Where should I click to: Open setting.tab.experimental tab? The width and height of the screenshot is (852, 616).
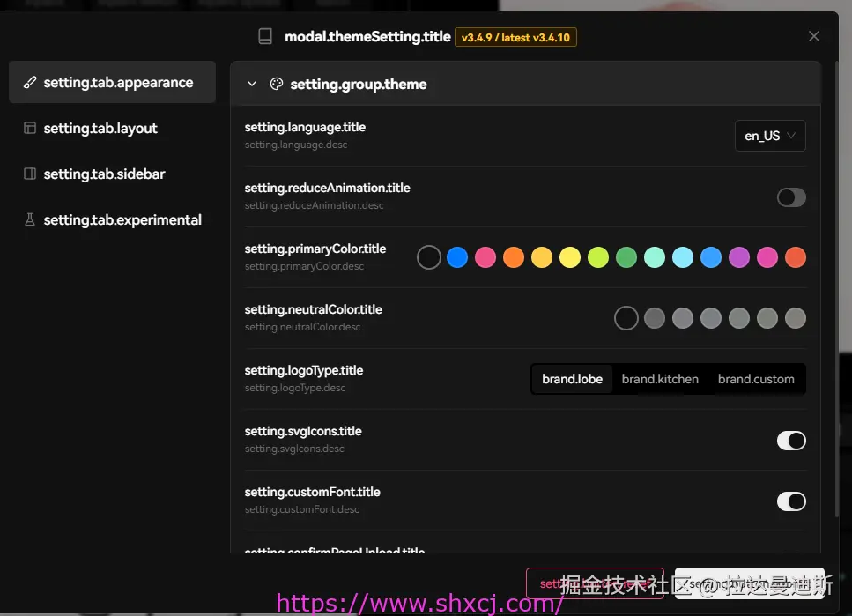[x=113, y=219]
